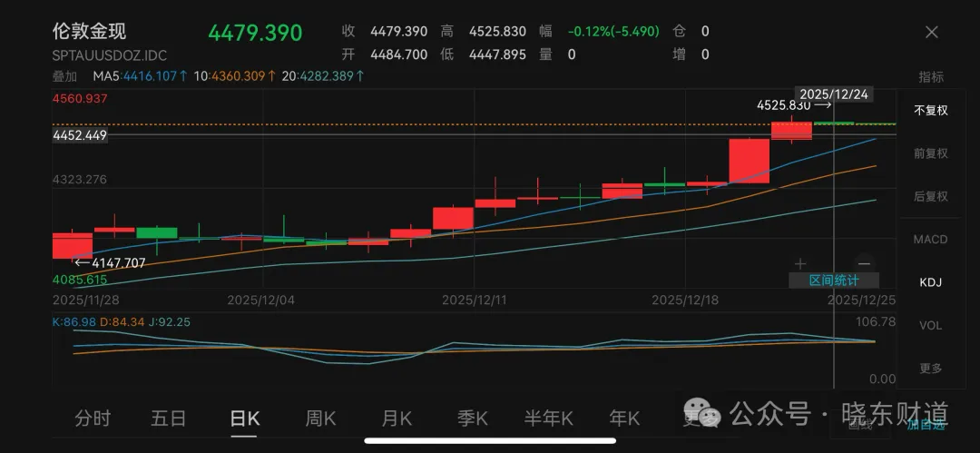Switch indicator to MACD
This screenshot has width=980, height=453.
click(930, 240)
